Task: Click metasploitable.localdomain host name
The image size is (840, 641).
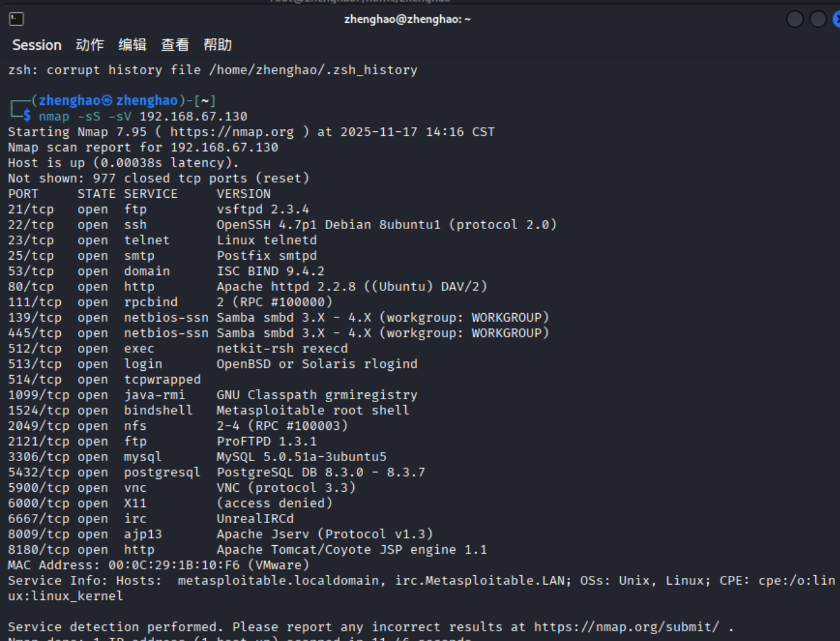Action: point(278,581)
